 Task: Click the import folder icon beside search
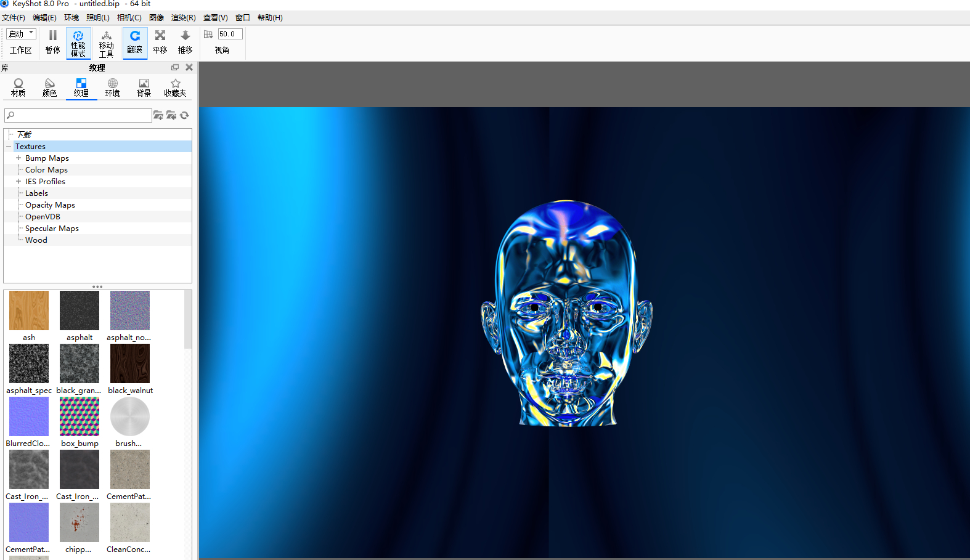tap(171, 115)
